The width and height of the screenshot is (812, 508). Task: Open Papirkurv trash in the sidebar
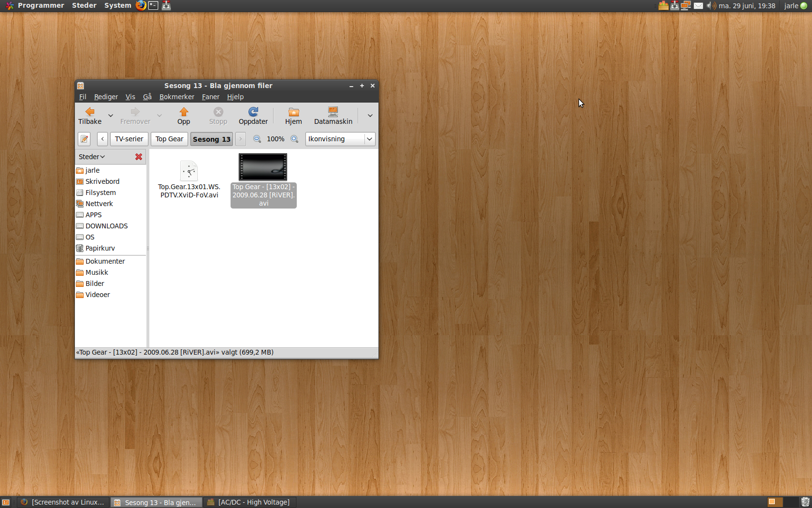click(111, 248)
